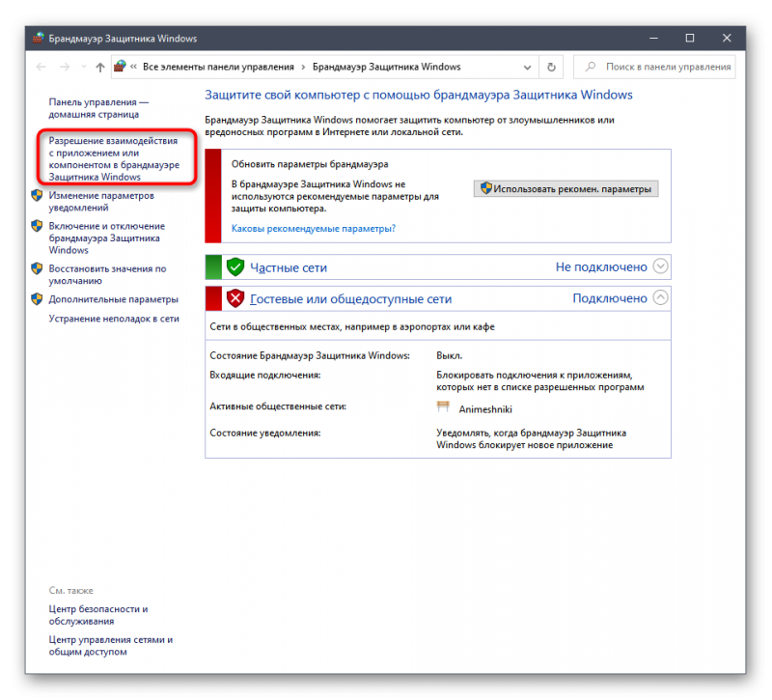
Task: Click 'Состояние уведомления:' label
Action: 264,433
